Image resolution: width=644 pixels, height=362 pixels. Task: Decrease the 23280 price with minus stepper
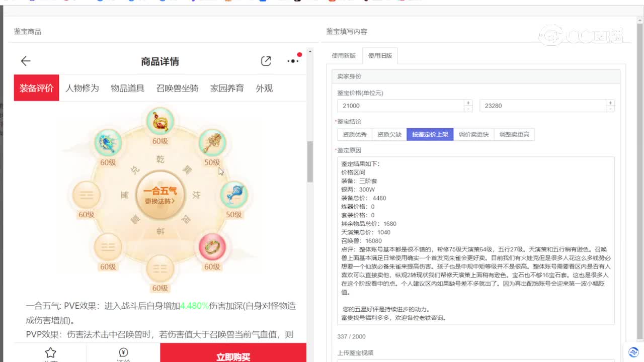coord(610,109)
